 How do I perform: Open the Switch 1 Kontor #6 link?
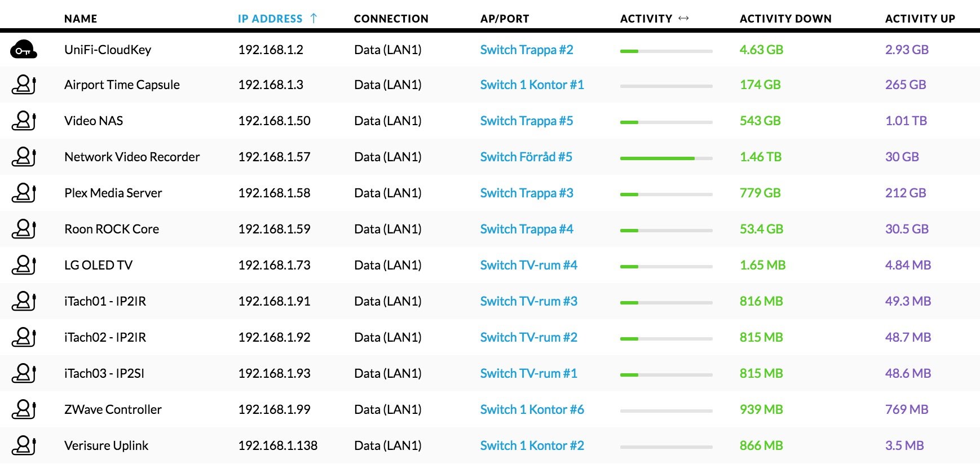(532, 409)
